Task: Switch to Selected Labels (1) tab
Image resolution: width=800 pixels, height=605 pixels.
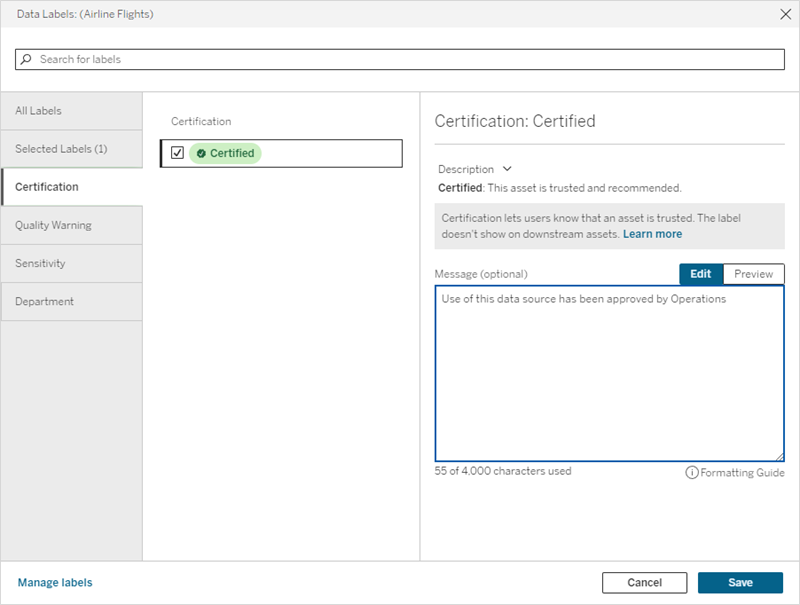Action: [72, 149]
